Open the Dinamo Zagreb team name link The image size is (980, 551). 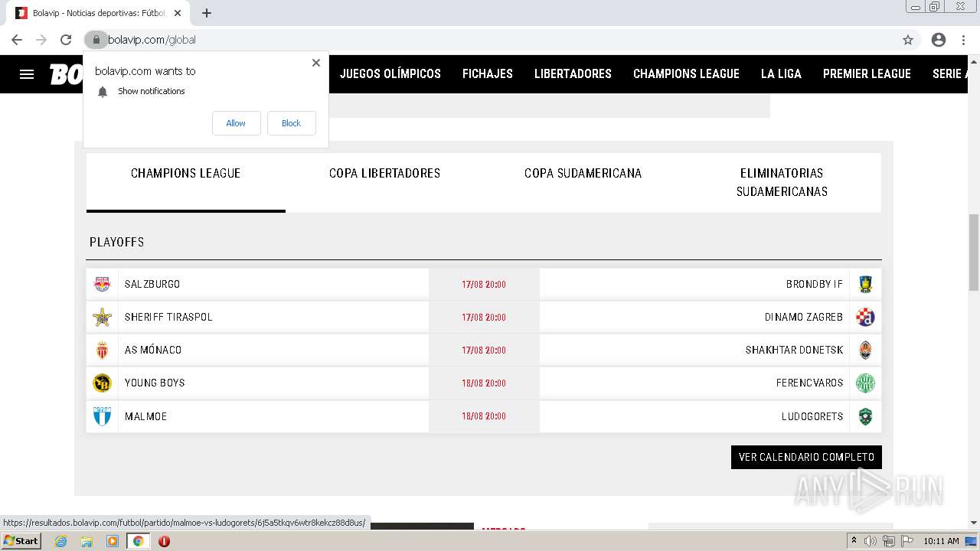tap(804, 317)
